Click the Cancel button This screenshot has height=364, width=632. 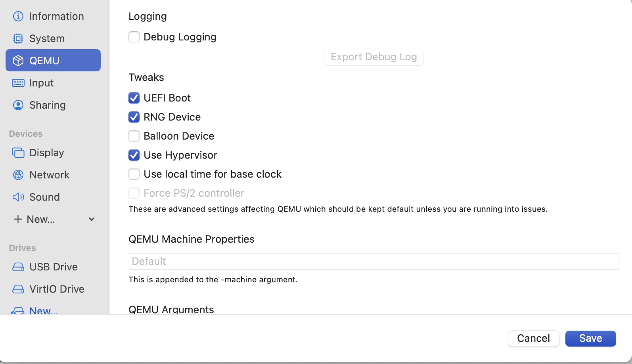(533, 338)
